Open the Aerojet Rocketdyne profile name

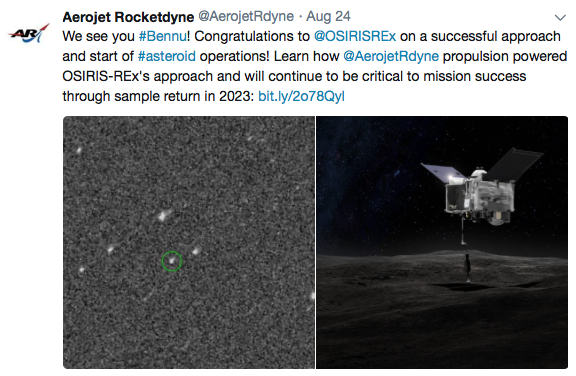[128, 17]
